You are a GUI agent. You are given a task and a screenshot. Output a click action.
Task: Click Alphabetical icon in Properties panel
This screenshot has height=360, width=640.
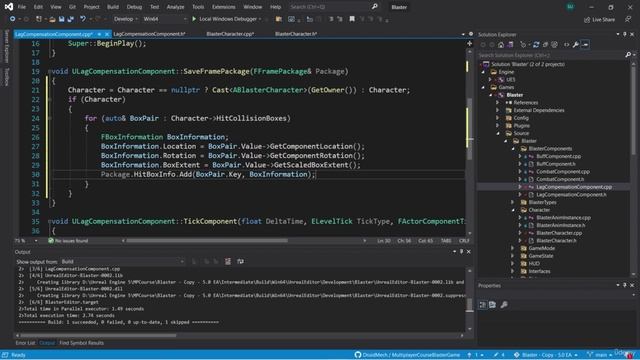(x=493, y=304)
